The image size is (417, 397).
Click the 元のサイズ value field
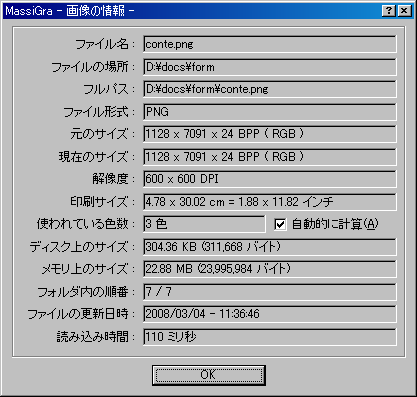pos(270,134)
